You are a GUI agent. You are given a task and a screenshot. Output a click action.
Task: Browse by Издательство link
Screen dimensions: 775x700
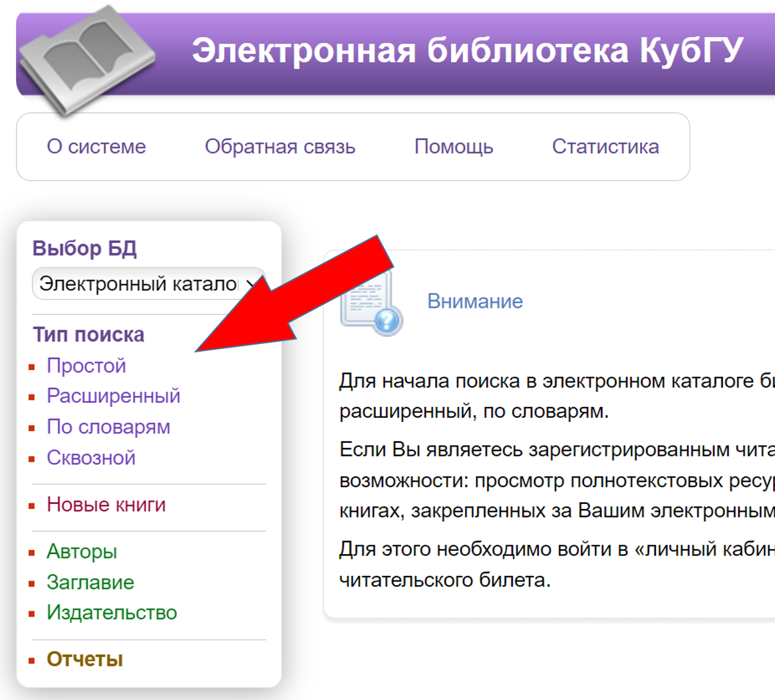pyautogui.click(x=111, y=613)
